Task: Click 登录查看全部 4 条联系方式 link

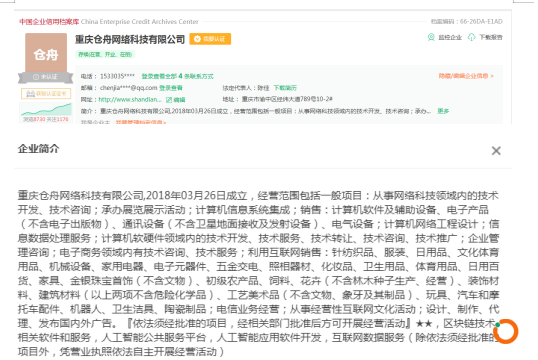Action: 177,76
